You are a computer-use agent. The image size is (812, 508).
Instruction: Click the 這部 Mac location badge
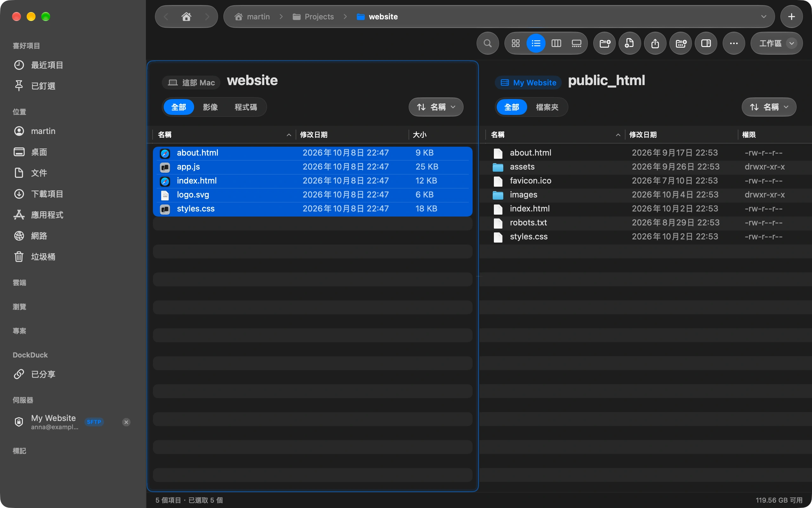pyautogui.click(x=191, y=83)
